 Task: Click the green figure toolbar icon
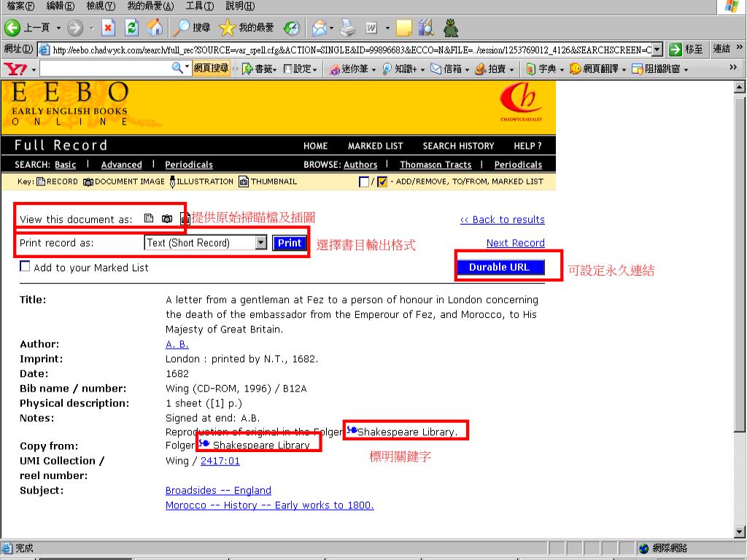point(451,28)
